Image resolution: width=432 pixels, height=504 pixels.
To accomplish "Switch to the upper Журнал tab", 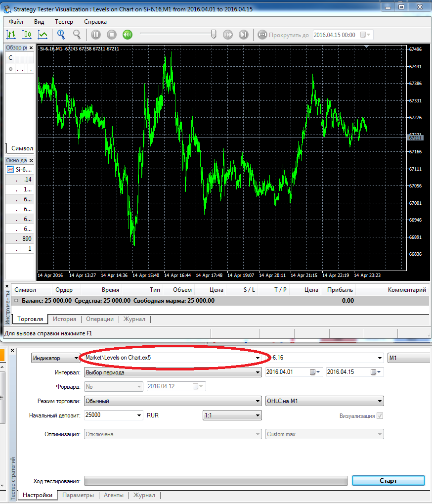I will pos(134,319).
